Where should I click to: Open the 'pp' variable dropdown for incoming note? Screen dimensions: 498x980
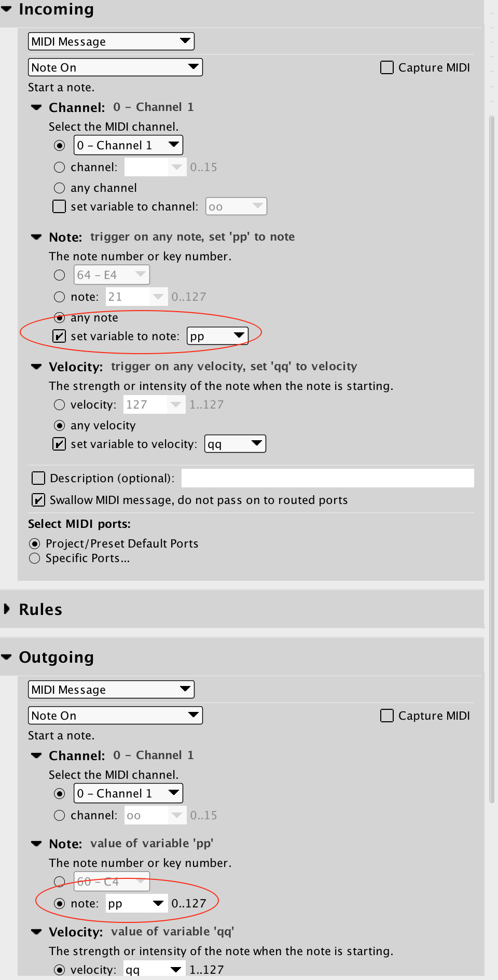coord(218,336)
